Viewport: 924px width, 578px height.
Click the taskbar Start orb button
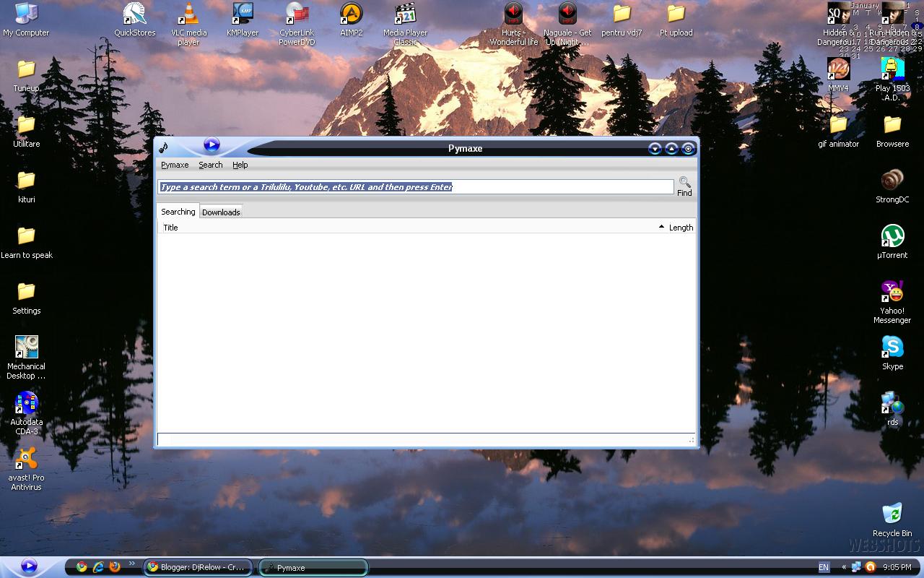click(x=29, y=566)
